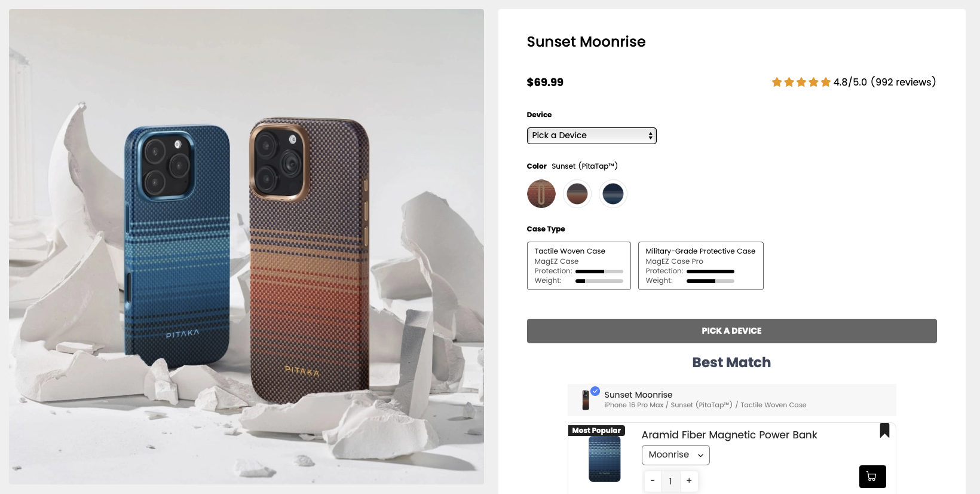Toggle blue checkmark on Sunset Moonrise match
Image resolution: width=980 pixels, height=494 pixels.
[595, 391]
